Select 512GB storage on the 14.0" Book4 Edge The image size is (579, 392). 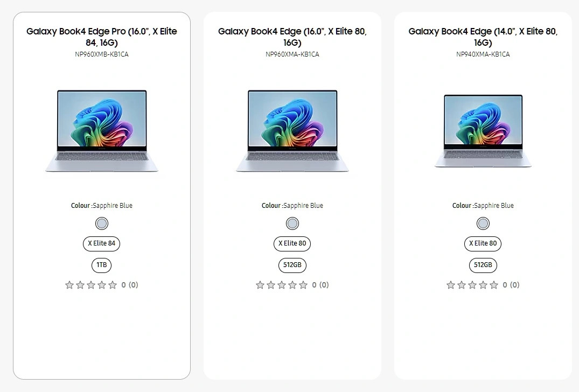[483, 265]
